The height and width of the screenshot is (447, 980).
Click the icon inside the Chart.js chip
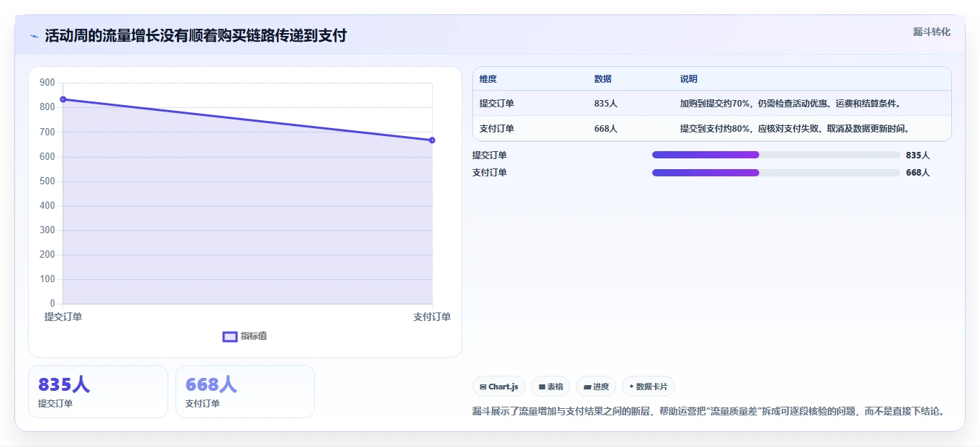pyautogui.click(x=483, y=387)
